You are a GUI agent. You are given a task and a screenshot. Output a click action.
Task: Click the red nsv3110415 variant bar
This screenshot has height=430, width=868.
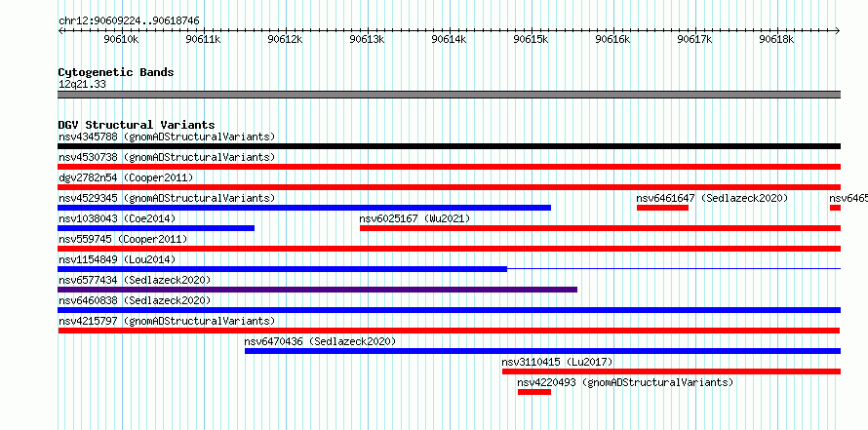pos(672,371)
